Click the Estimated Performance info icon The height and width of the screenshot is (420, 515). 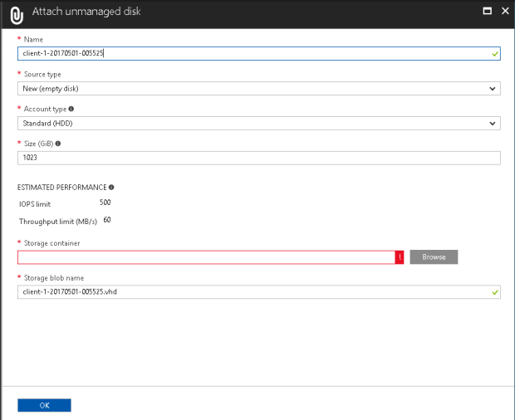[x=111, y=188]
